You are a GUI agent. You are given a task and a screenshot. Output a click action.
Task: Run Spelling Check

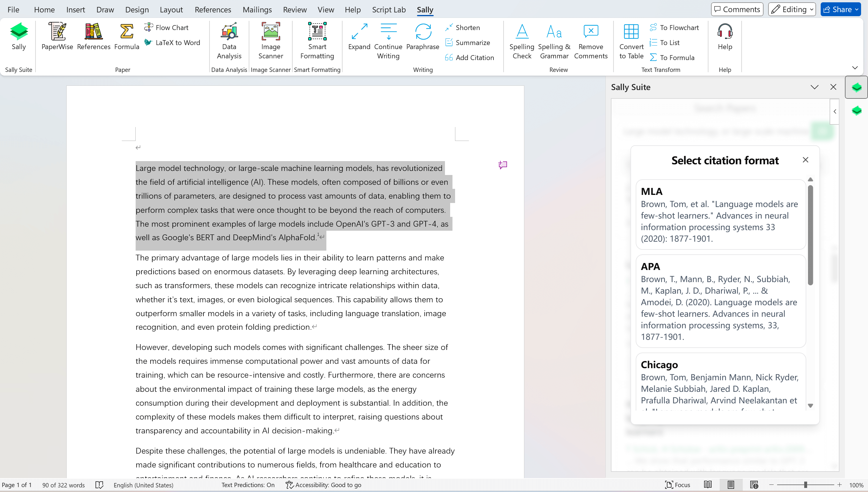pyautogui.click(x=522, y=41)
